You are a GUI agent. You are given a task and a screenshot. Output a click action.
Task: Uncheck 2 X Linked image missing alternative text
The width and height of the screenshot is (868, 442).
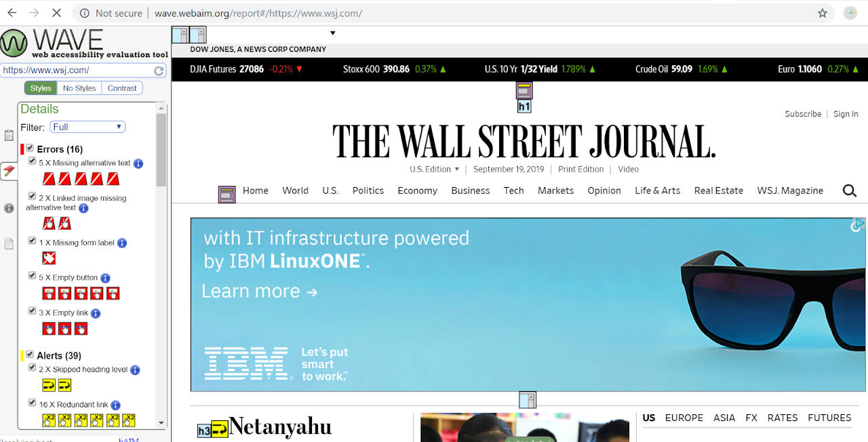[x=32, y=196]
